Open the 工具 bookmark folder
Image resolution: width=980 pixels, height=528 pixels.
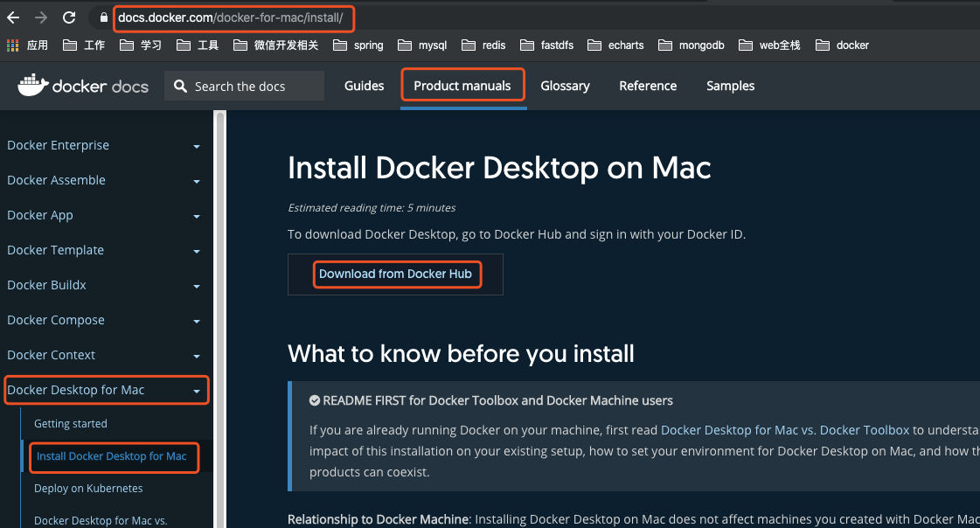tap(198, 45)
